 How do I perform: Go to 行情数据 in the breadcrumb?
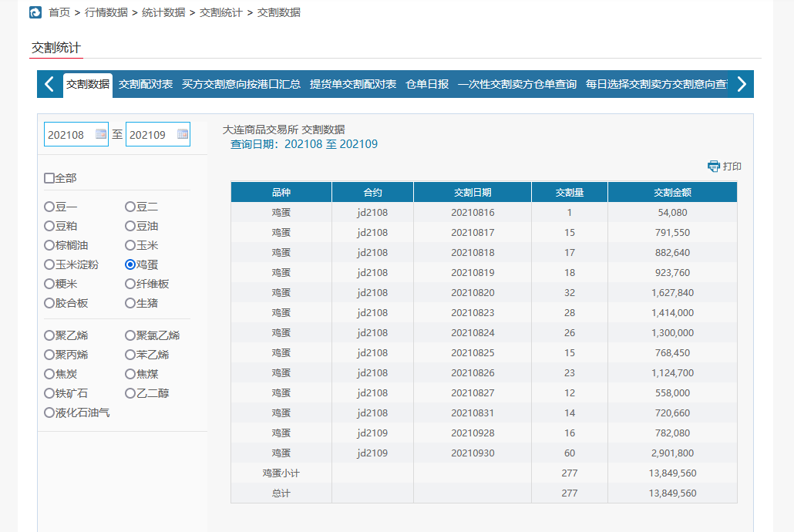(106, 12)
